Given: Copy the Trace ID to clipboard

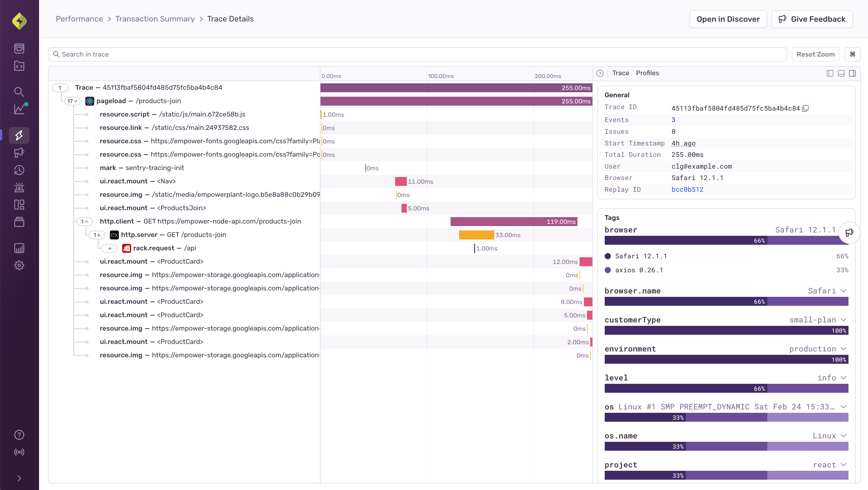Looking at the screenshot, I should (805, 108).
